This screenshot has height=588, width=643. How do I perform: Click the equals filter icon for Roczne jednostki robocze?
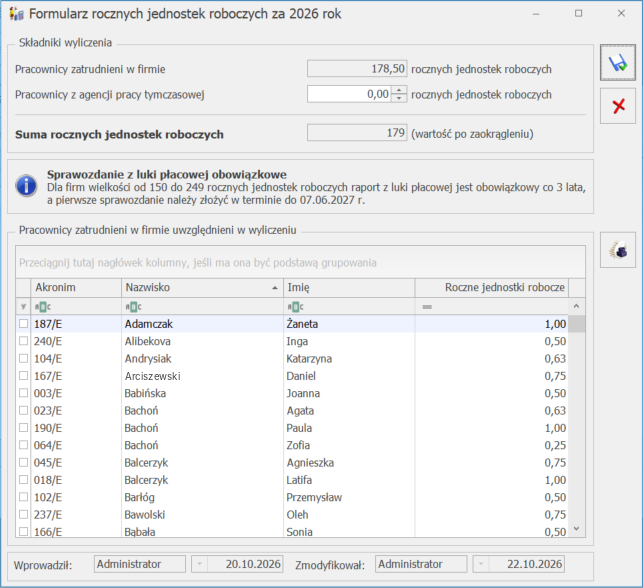(427, 307)
